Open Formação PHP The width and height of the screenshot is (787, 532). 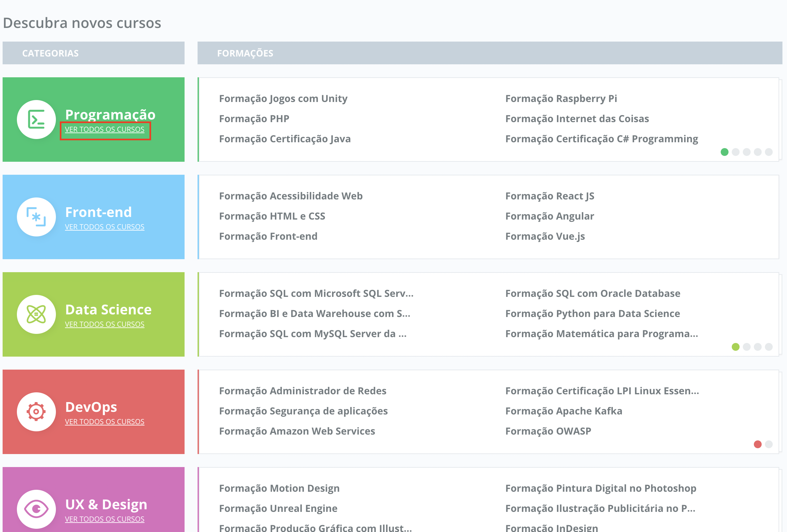coord(254,119)
